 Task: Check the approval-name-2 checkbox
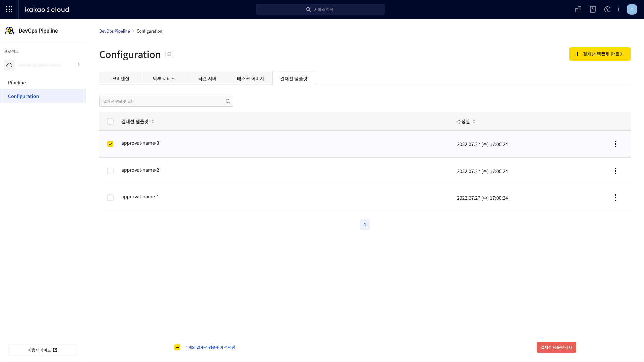pyautogui.click(x=110, y=171)
